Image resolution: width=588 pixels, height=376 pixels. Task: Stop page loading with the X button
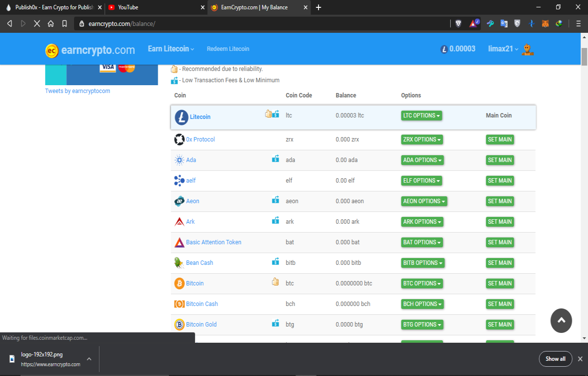(37, 23)
